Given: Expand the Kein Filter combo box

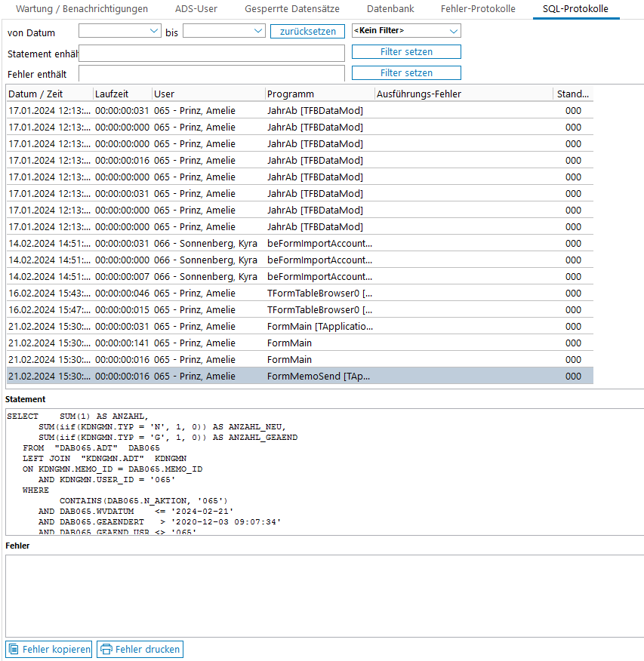Looking at the screenshot, I should click(453, 32).
